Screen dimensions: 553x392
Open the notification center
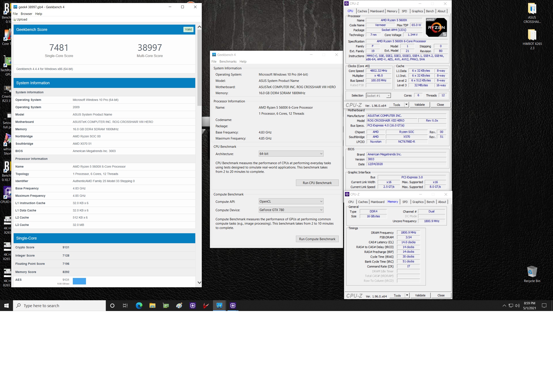click(x=544, y=306)
